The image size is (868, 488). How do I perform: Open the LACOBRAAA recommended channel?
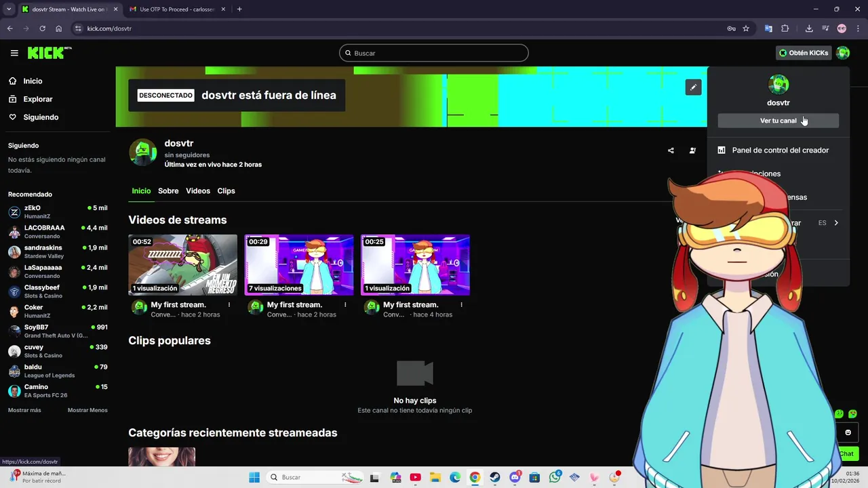58,232
